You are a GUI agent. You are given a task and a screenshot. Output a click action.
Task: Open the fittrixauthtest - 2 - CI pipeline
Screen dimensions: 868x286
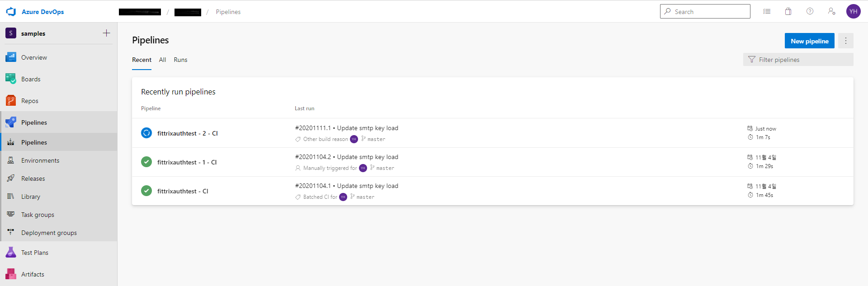tap(187, 133)
